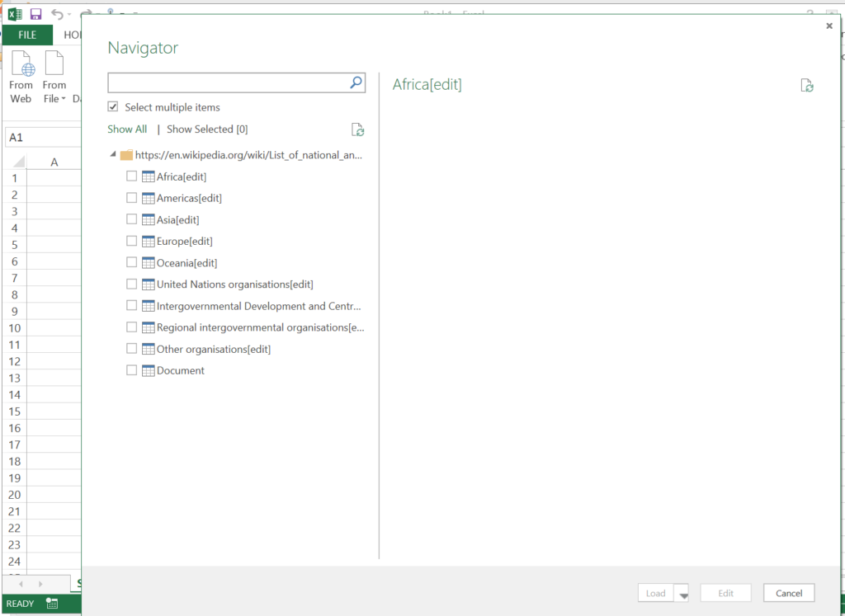845x616 pixels.
Task: Select United Nations organisations[edit] table
Action: click(234, 284)
